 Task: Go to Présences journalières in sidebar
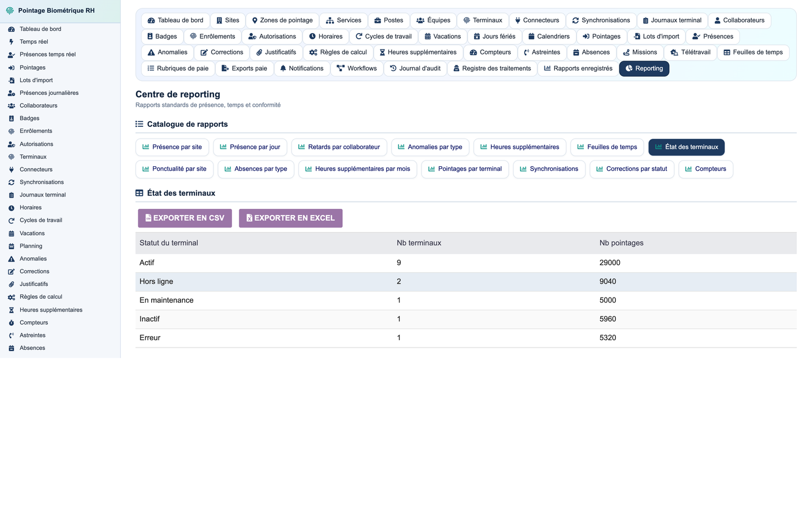[60, 93]
